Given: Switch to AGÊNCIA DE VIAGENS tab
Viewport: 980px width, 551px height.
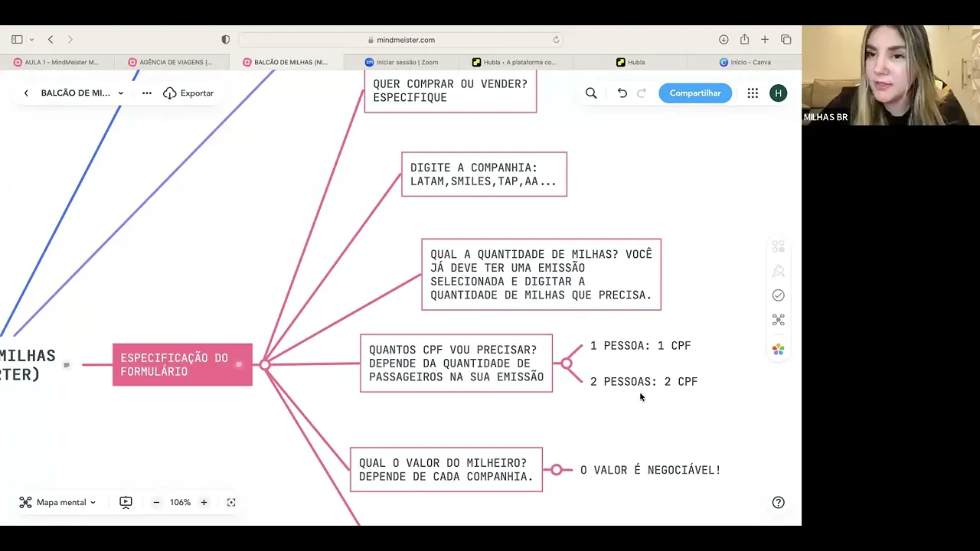Looking at the screenshot, I should (x=171, y=62).
